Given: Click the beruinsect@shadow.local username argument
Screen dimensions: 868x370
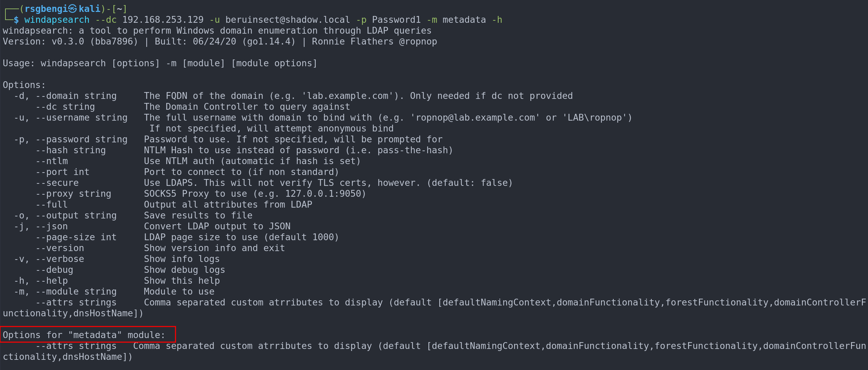Looking at the screenshot, I should (287, 20).
